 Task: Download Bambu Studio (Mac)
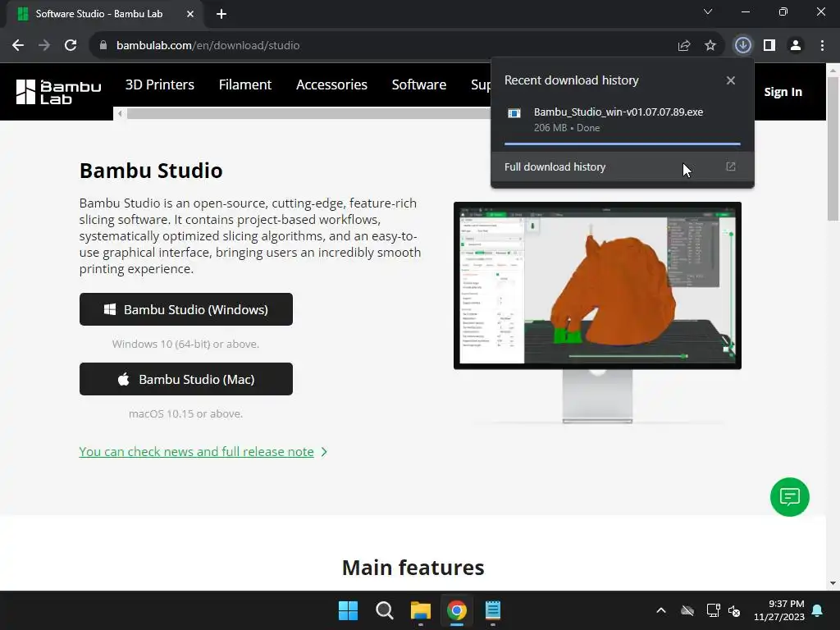pyautogui.click(x=186, y=379)
